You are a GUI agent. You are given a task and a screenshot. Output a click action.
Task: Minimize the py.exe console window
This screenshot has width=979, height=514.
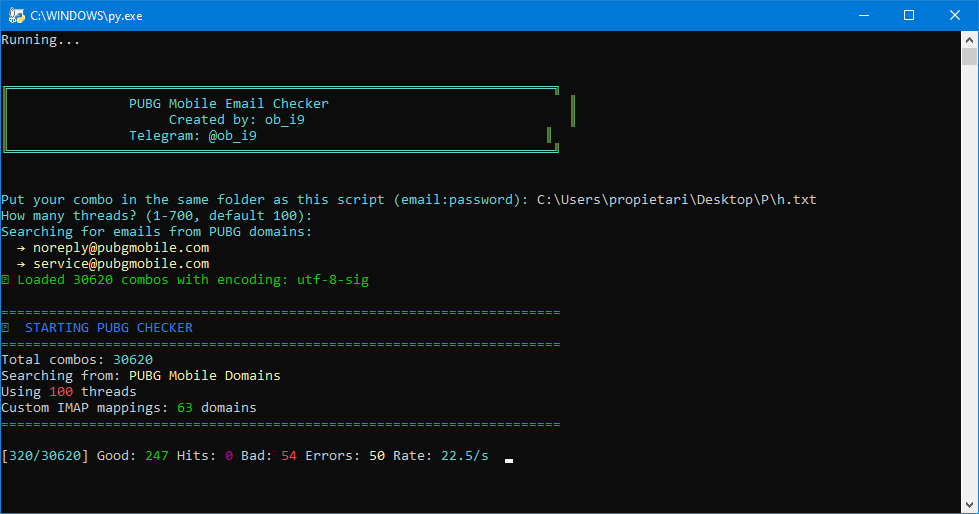coord(864,16)
